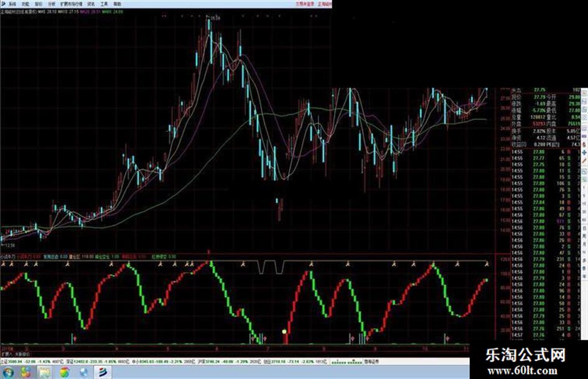The width and height of the screenshot is (588, 379).
Task: Open the 功能 menu
Action: [26, 4]
